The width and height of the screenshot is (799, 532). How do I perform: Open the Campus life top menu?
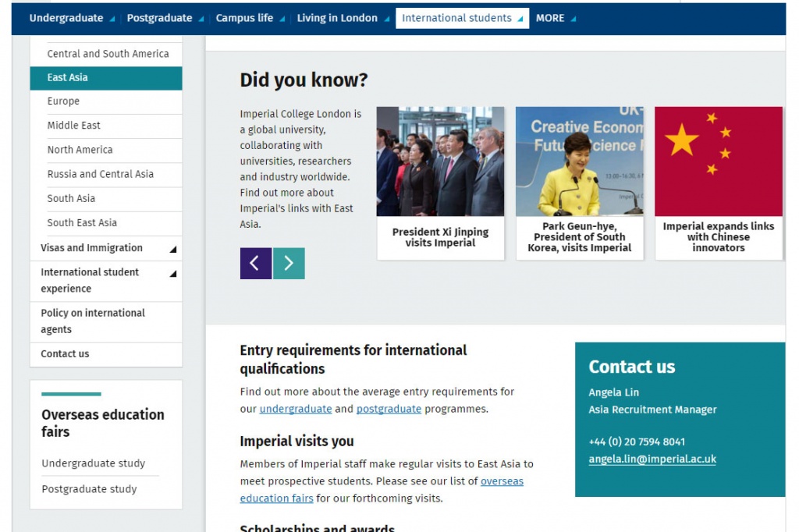244,18
